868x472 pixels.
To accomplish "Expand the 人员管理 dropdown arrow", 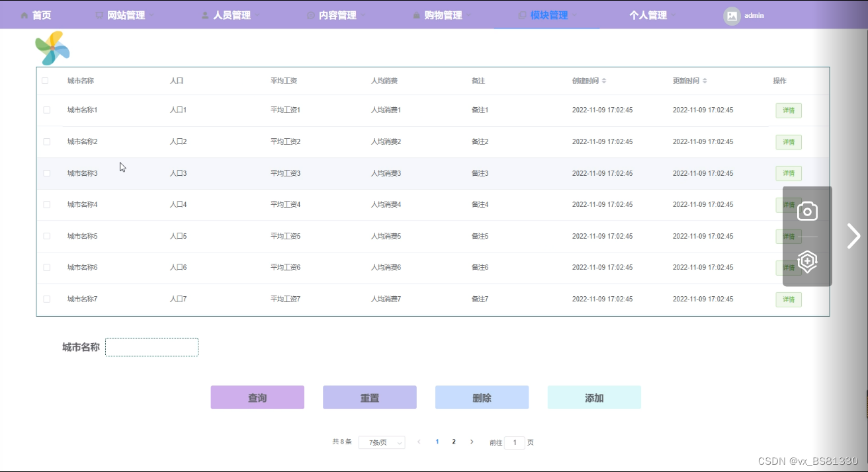I will tap(257, 15).
